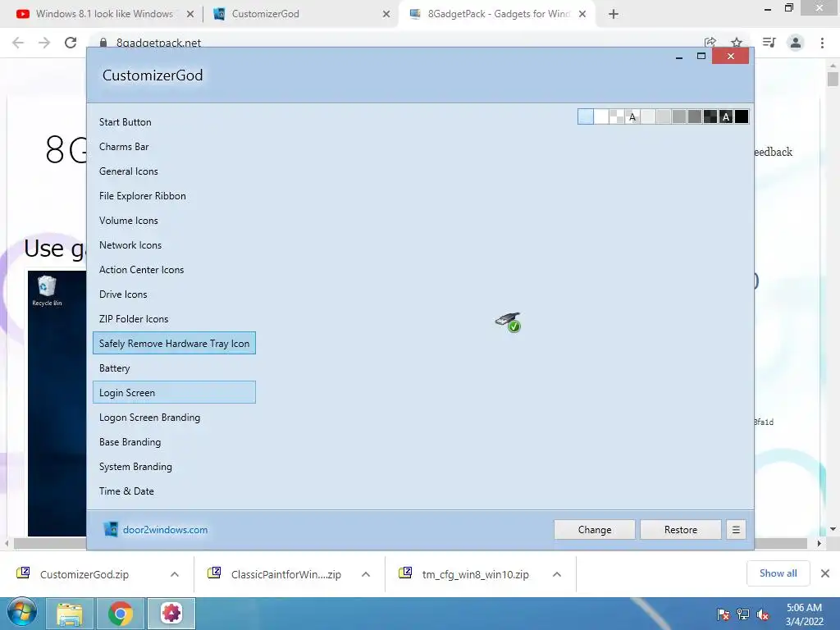
Task: Select Action Center Icons entry
Action: click(174, 270)
